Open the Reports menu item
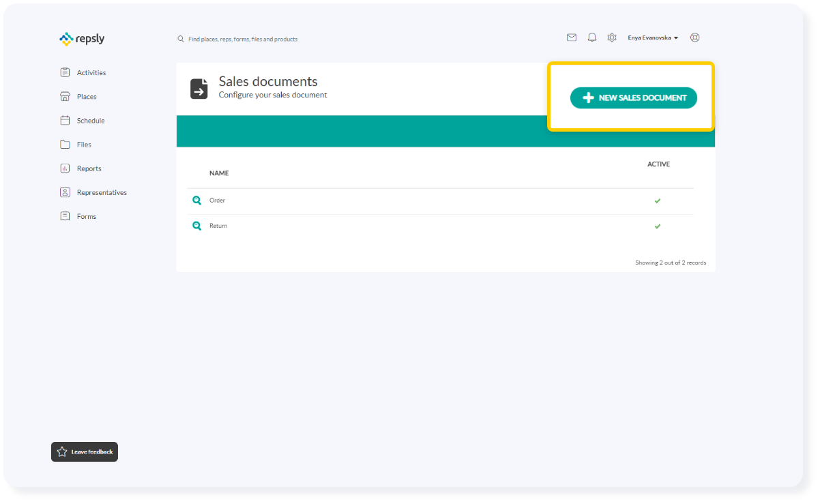The image size is (820, 504). coord(89,168)
